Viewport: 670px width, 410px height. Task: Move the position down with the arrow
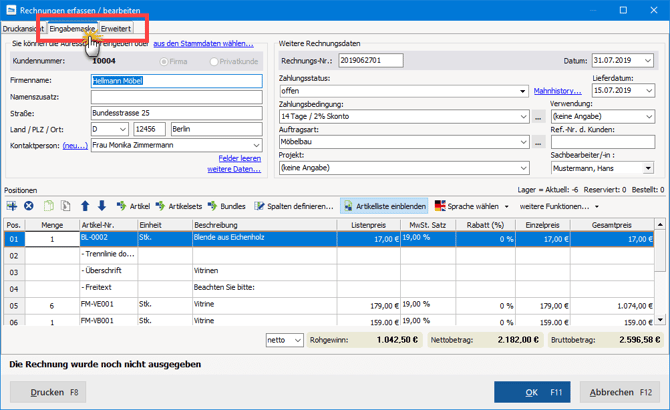pyautogui.click(x=101, y=206)
